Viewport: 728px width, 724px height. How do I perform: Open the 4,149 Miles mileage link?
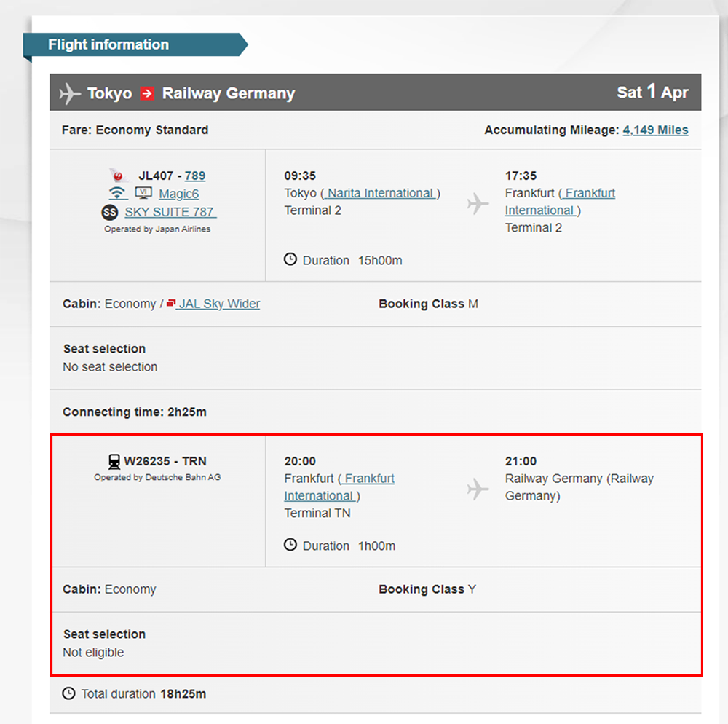click(x=655, y=130)
